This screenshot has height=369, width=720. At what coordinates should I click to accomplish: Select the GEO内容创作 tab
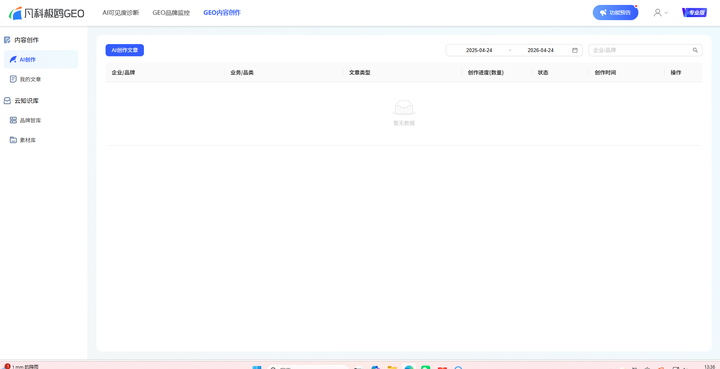(222, 13)
